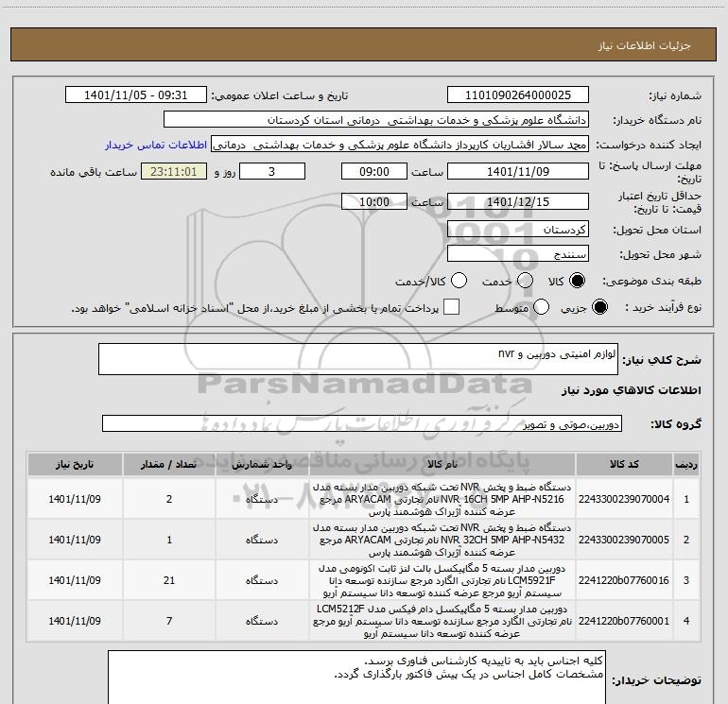728x704 pixels.
Task: Click the unit دستگاه in row 3
Action: pyautogui.click(x=262, y=580)
